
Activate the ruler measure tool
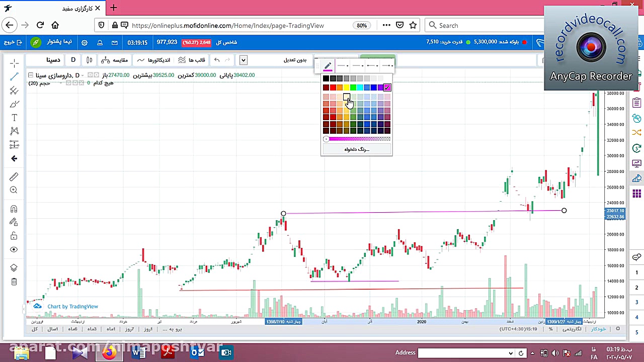point(14,176)
